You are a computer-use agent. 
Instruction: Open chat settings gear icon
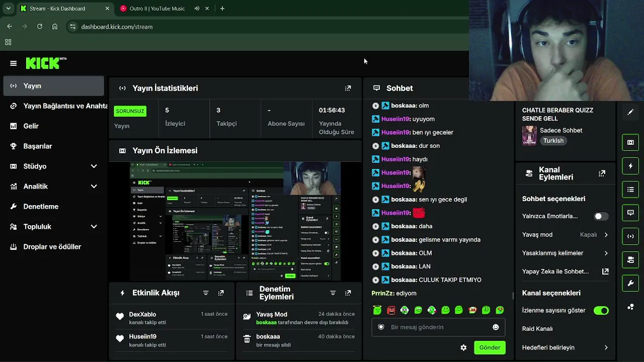click(463, 347)
